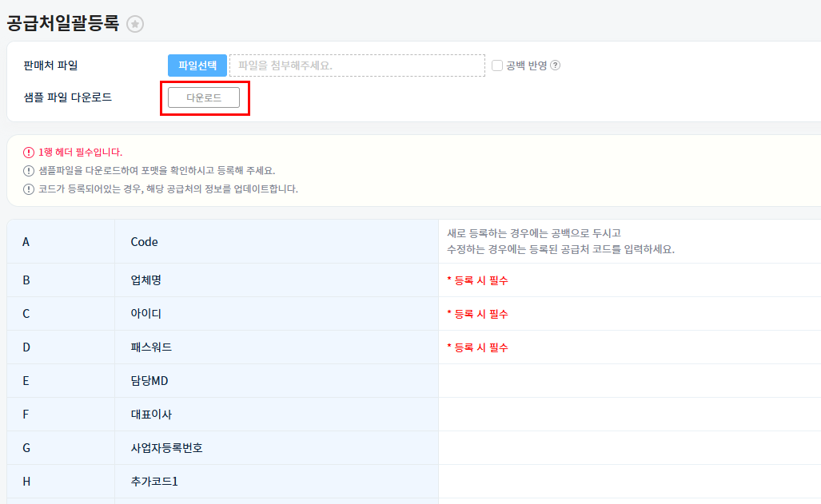This screenshot has width=821, height=504.
Task: Select the 사업자등록번호 field name cell
Action: pos(166,448)
